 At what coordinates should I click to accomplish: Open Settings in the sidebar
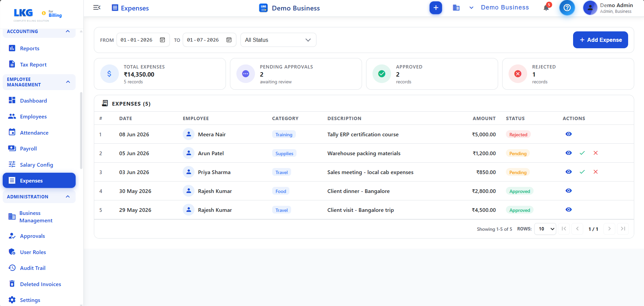coord(39,300)
